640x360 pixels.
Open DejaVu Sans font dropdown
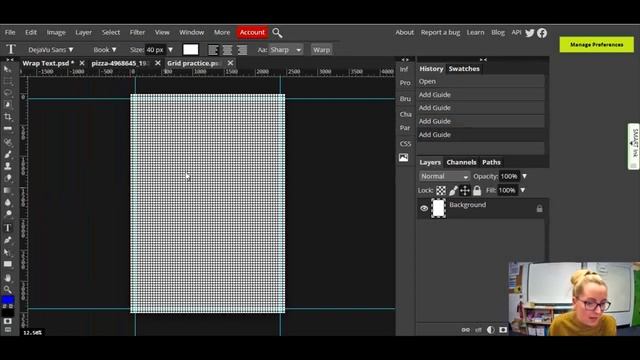click(51, 50)
